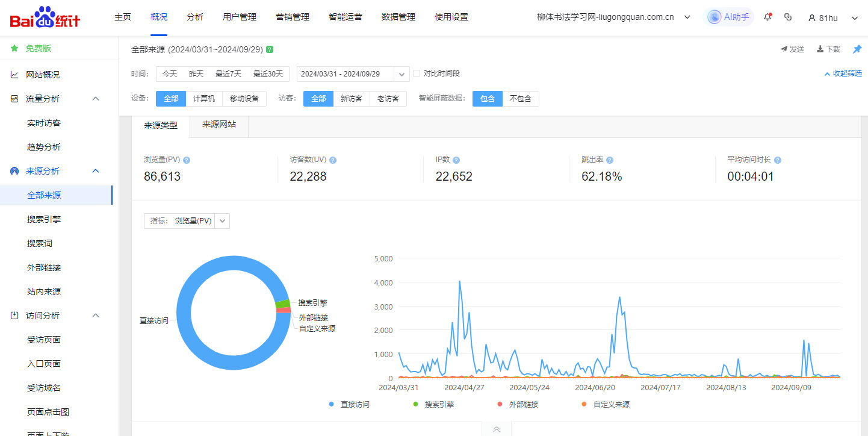The height and width of the screenshot is (436, 868).
Task: Click the green badge after the date title
Action: 270,49
